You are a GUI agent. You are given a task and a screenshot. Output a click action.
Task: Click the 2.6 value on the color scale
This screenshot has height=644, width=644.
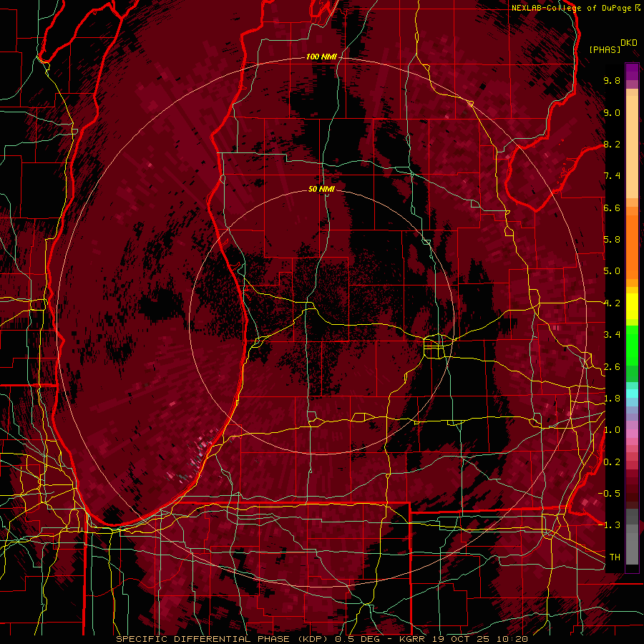(x=612, y=367)
